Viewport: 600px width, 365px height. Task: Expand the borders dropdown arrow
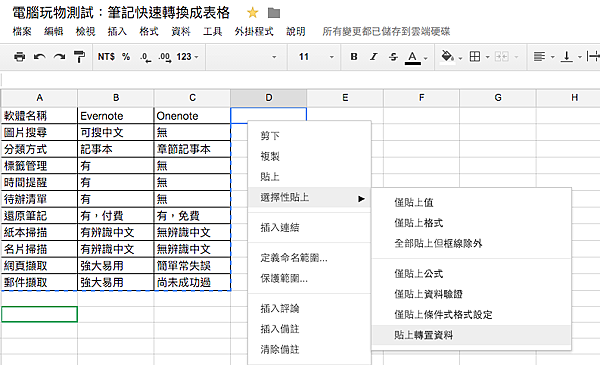coord(488,57)
